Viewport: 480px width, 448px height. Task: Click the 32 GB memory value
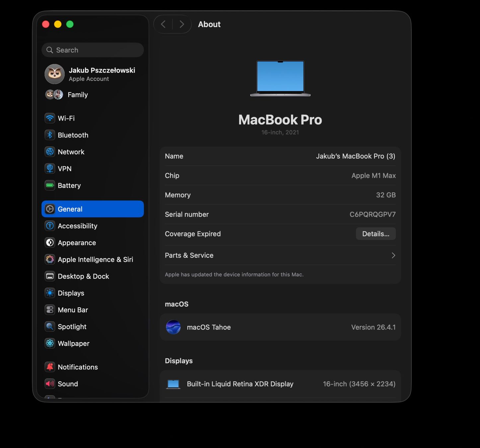click(x=386, y=195)
